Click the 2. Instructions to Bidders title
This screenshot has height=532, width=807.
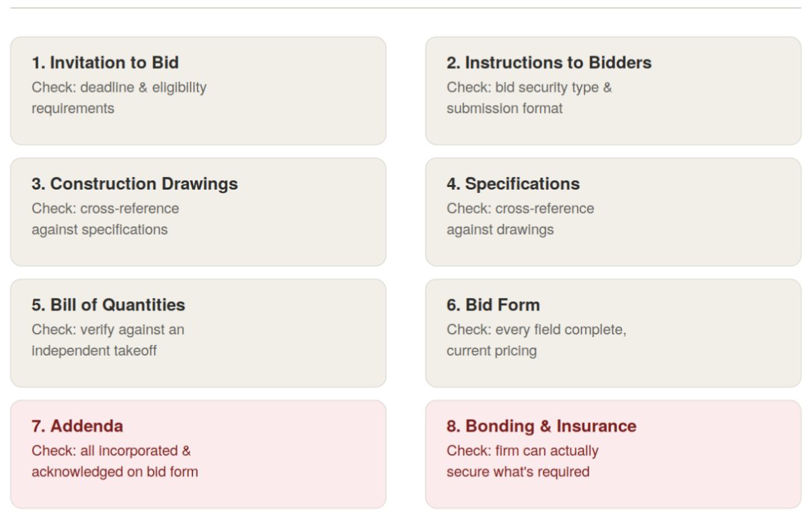549,63
